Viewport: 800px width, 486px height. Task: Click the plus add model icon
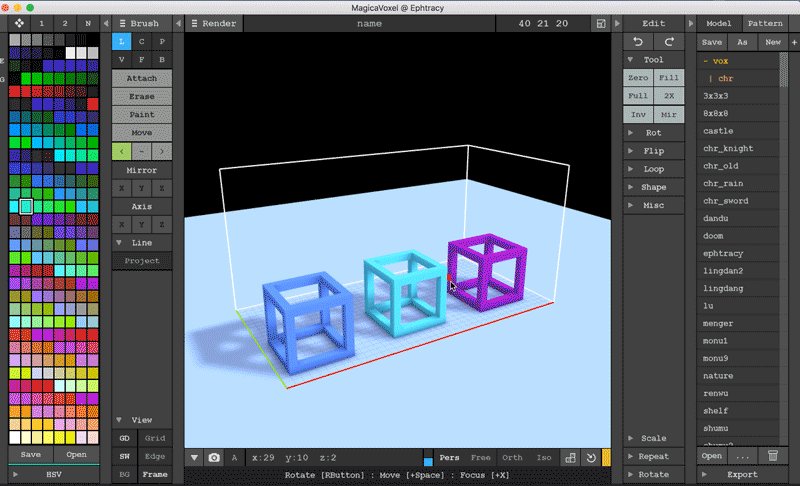(x=794, y=42)
